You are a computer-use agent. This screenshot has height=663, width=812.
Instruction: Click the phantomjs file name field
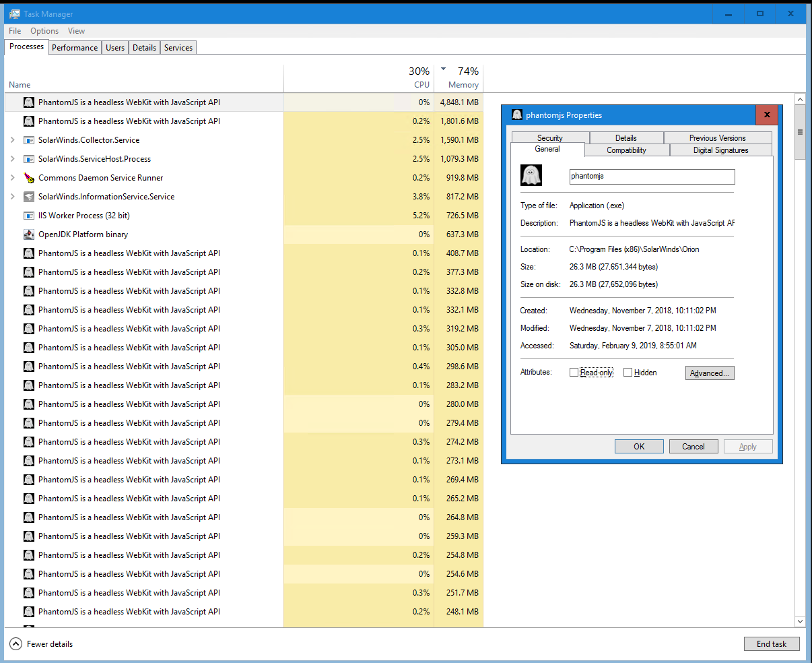tap(652, 177)
